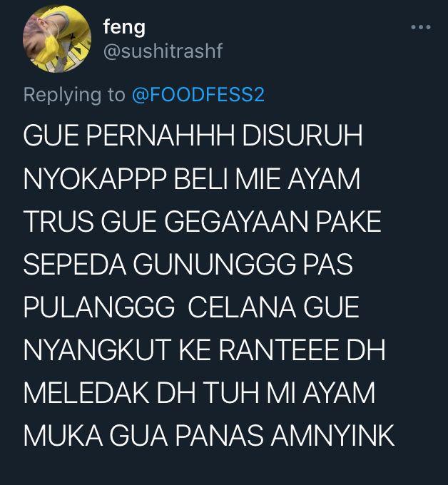This screenshot has width=448, height=485.
Task: Select the line 'NYOKAPPP BELI MIE AYAM'
Action: click(192, 178)
